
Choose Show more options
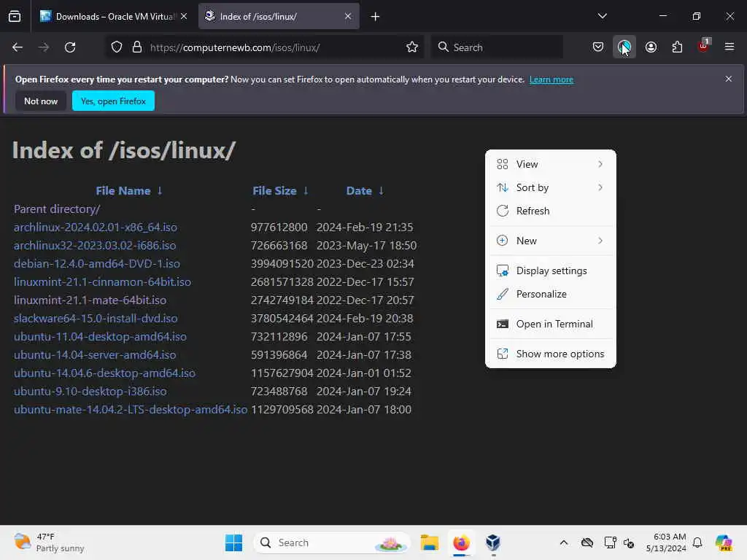pos(550,354)
